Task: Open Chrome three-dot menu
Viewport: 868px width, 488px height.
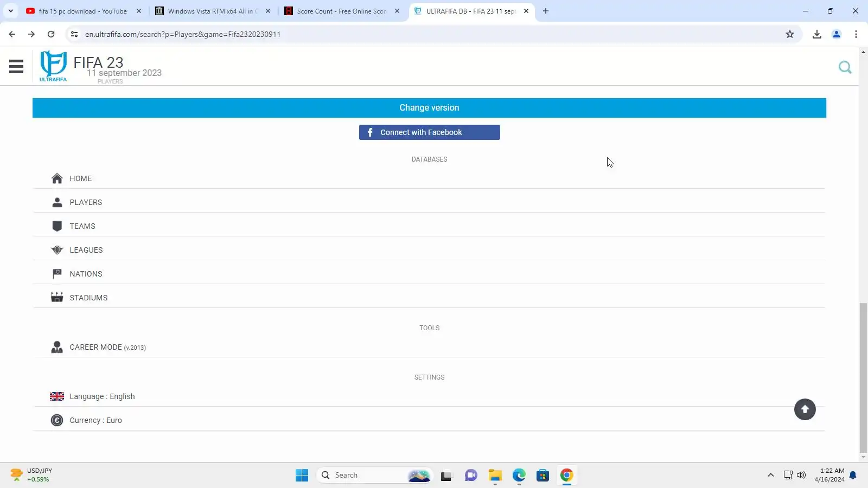Action: coord(856,34)
